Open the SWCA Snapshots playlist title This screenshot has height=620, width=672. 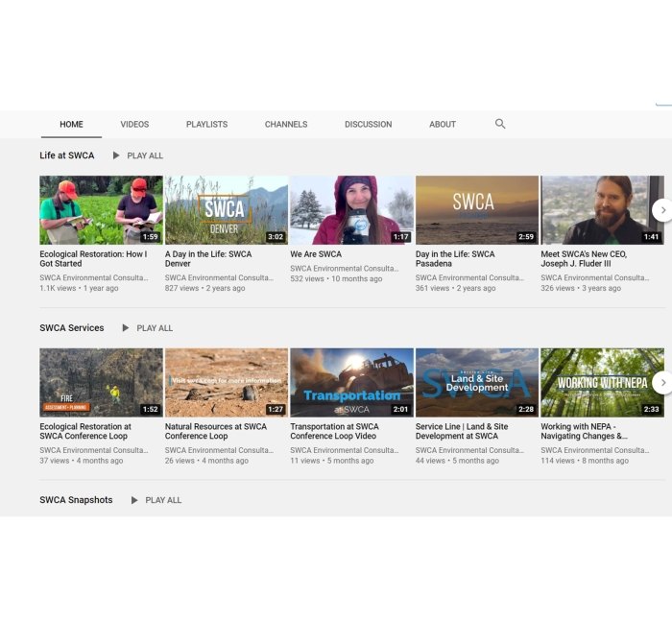(76, 500)
